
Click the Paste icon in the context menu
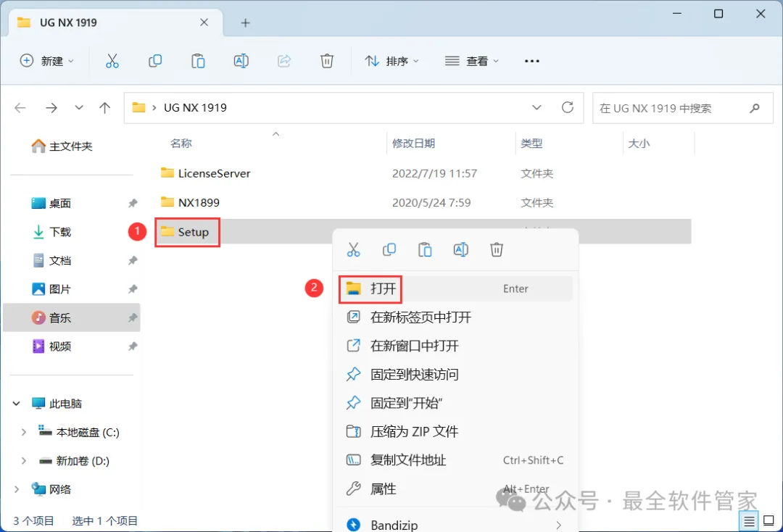pyautogui.click(x=425, y=249)
